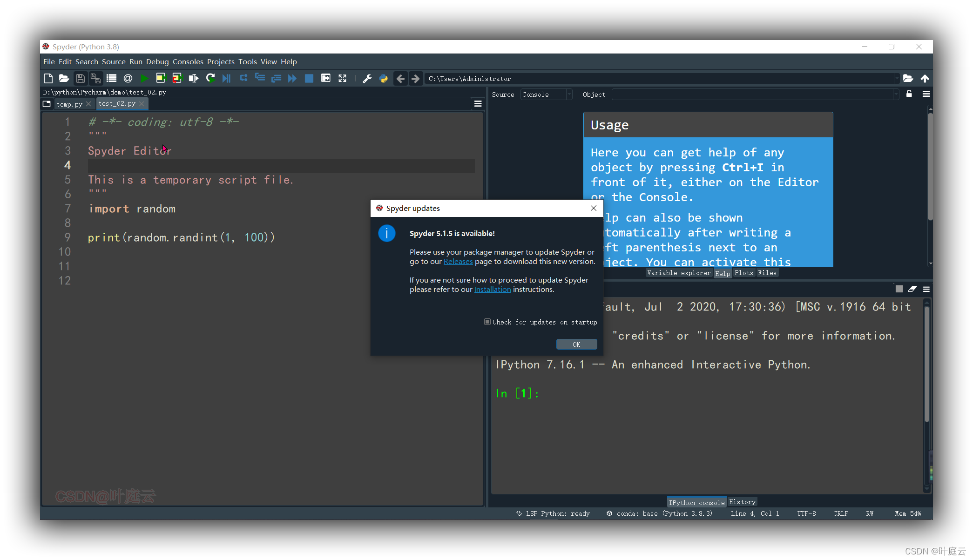973x560 pixels.
Task: Maximize the current pane
Action: tap(342, 78)
